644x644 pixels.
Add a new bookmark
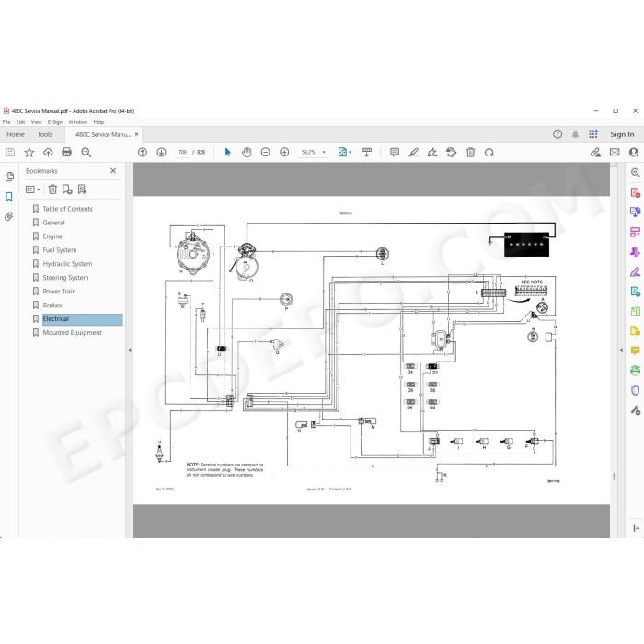click(x=67, y=190)
